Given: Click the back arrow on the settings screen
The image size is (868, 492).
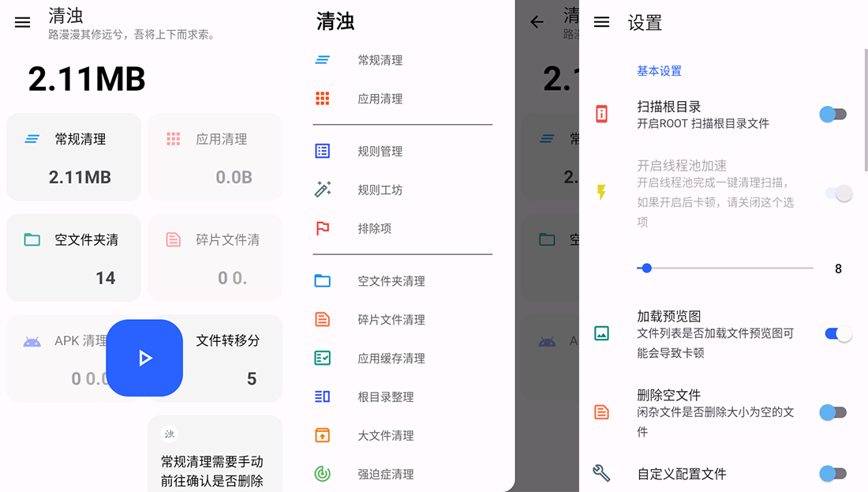Looking at the screenshot, I should point(537,22).
